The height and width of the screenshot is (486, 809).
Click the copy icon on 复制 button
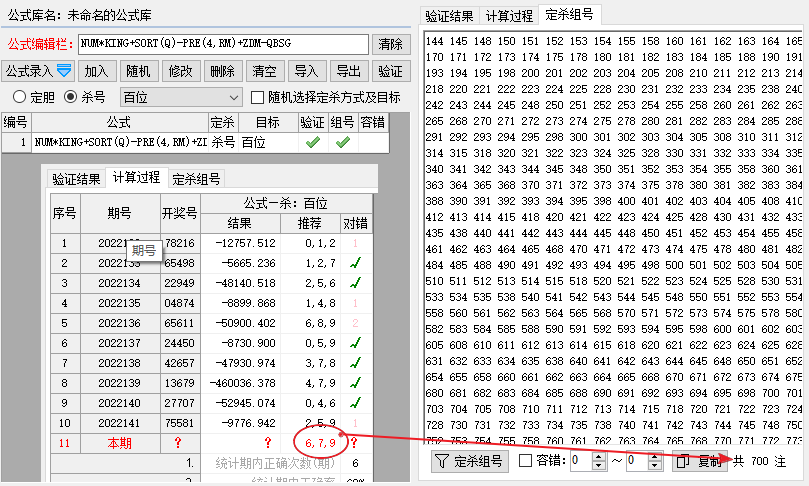(x=683, y=461)
